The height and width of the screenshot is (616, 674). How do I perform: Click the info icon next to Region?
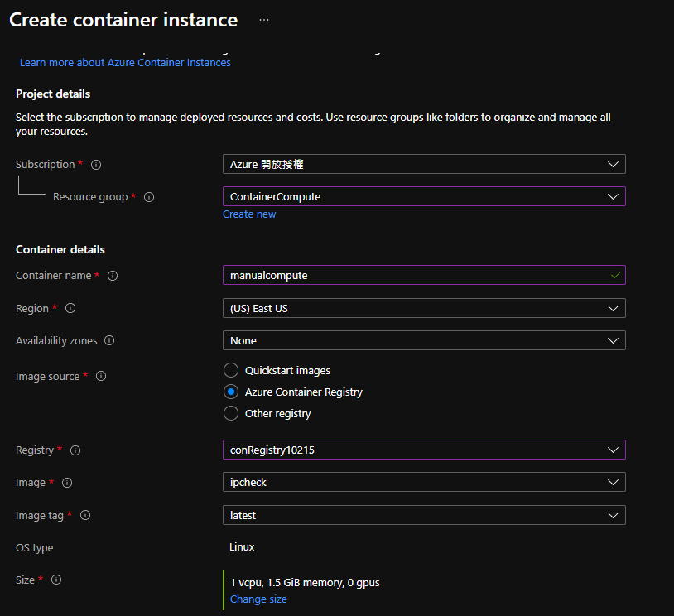(70, 309)
